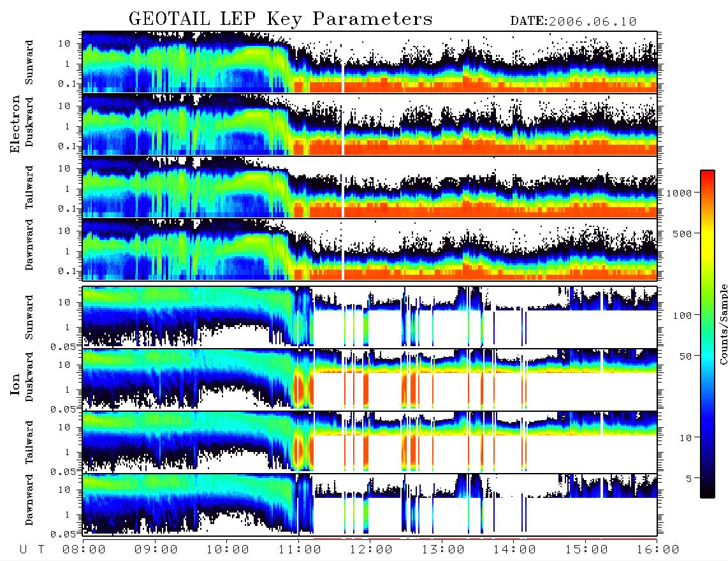
Task: Click inside the Ion Tailward spectrogram
Action: pyautogui.click(x=370, y=441)
